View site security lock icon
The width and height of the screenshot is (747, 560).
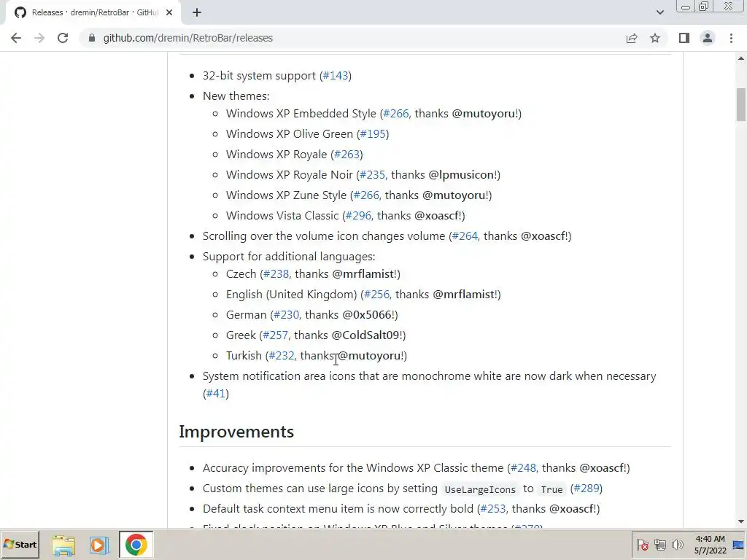(92, 38)
